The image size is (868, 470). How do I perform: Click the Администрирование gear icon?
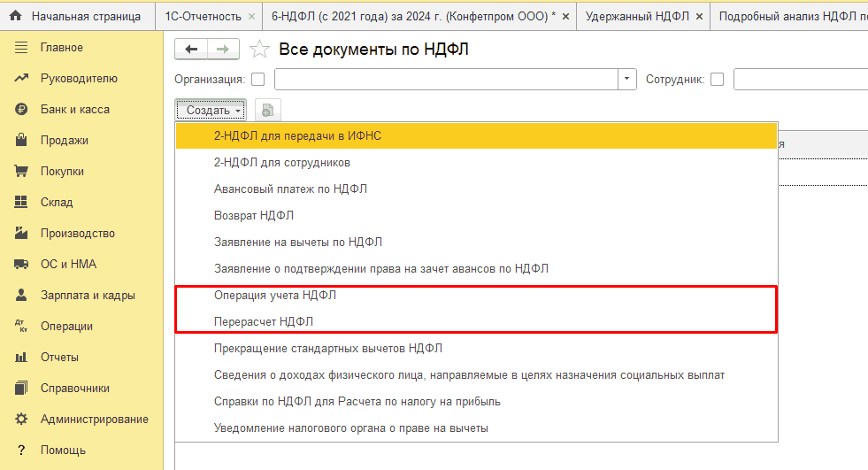click(21, 419)
